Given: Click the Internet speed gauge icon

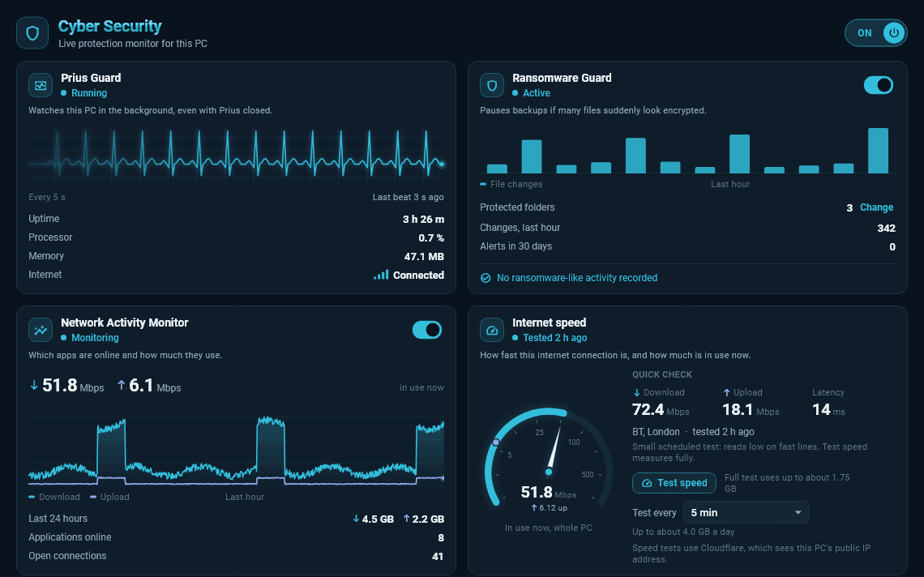Looking at the screenshot, I should coord(492,330).
